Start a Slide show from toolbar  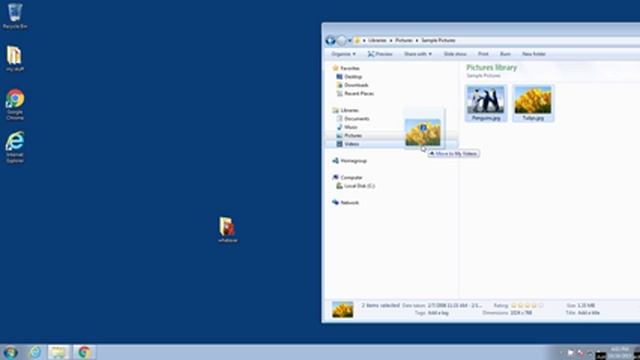coord(455,54)
